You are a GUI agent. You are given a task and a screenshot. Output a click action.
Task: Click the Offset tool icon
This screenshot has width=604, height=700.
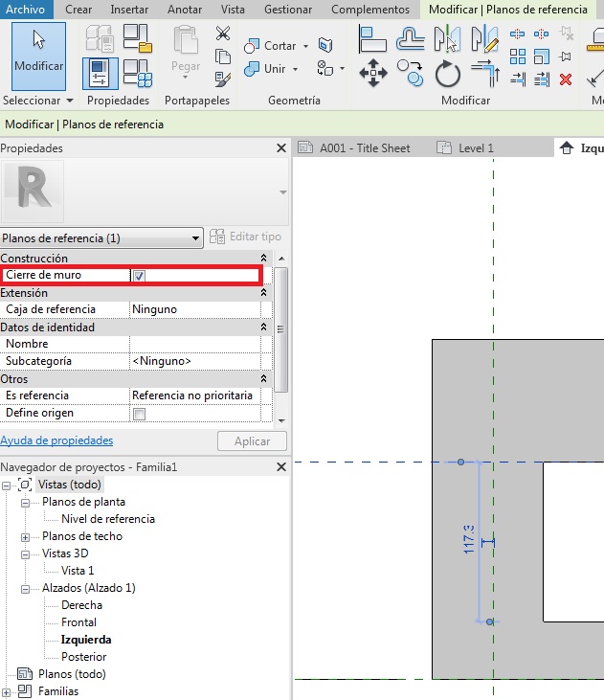tap(411, 39)
